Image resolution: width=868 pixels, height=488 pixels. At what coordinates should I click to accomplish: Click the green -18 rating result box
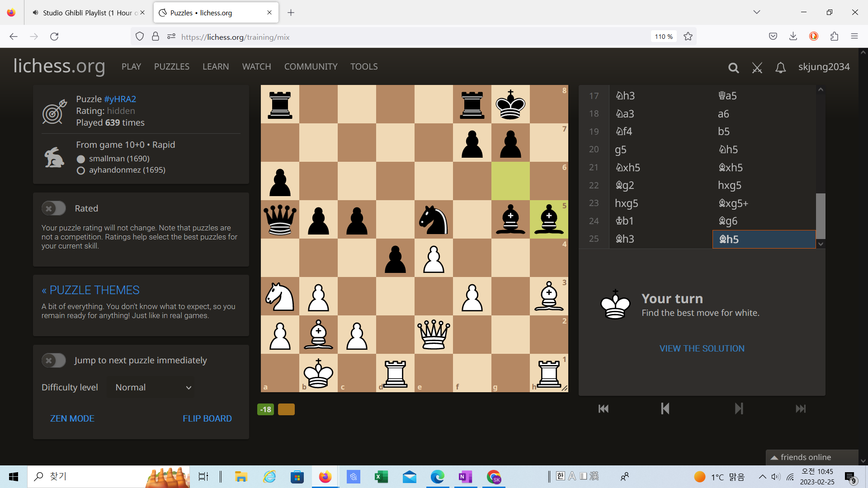point(265,409)
